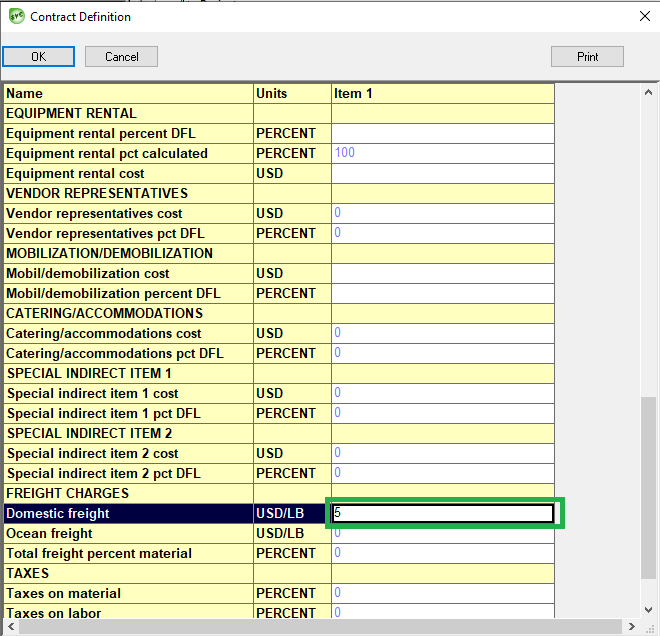
Task: Select the Domestic freight value field
Action: pyautogui.click(x=443, y=513)
